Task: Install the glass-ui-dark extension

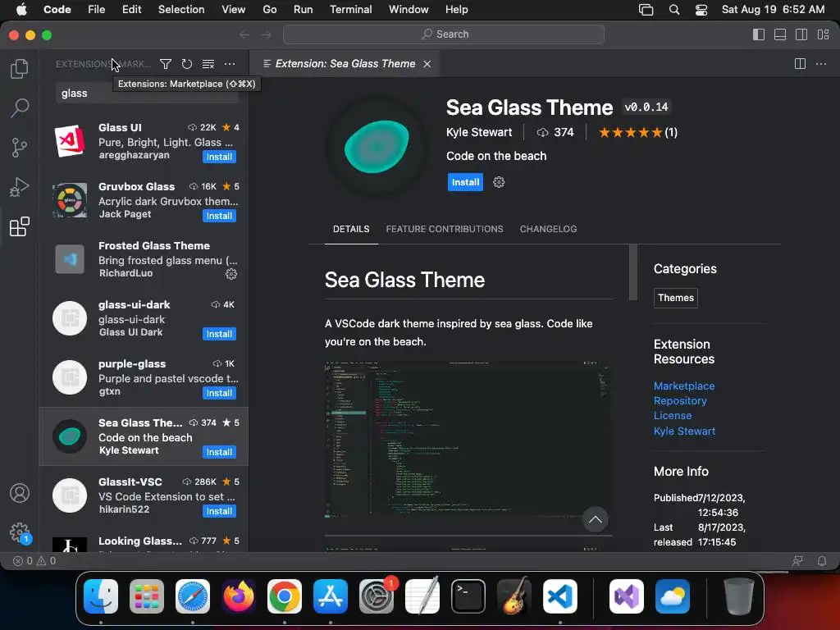Action: point(219,334)
